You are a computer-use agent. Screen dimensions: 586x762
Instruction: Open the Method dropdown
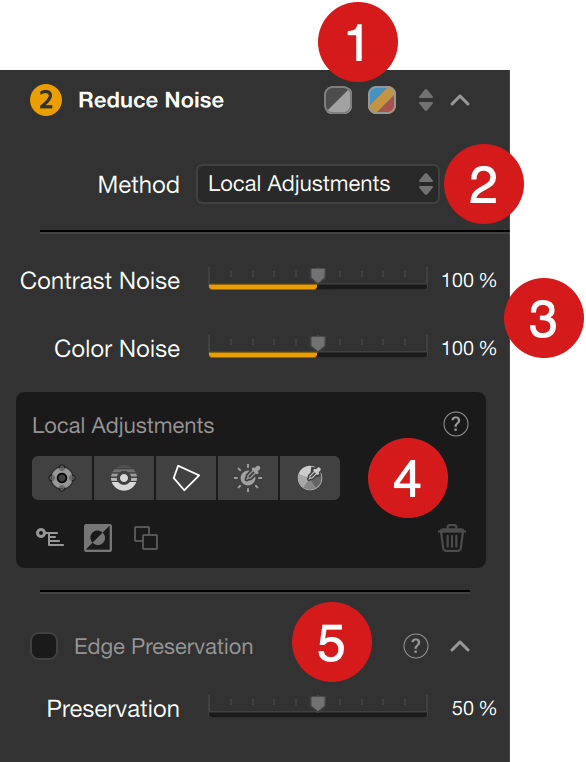coord(318,184)
